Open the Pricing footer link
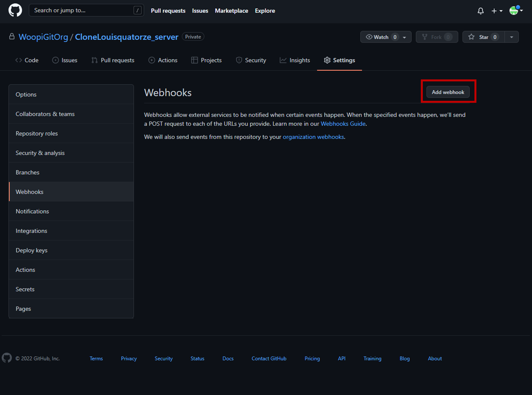532x395 pixels. pyautogui.click(x=312, y=358)
